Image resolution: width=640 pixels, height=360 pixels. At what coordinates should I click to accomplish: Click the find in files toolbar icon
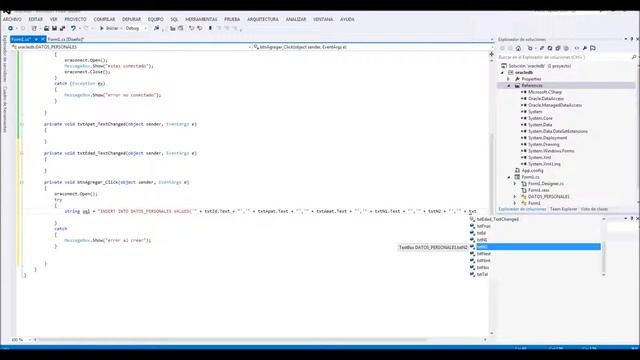pos(156,28)
